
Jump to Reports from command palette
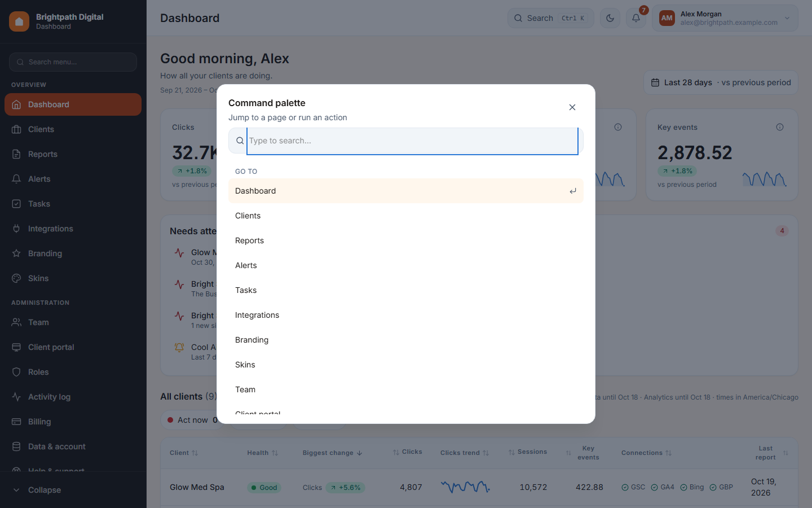pyautogui.click(x=406, y=240)
